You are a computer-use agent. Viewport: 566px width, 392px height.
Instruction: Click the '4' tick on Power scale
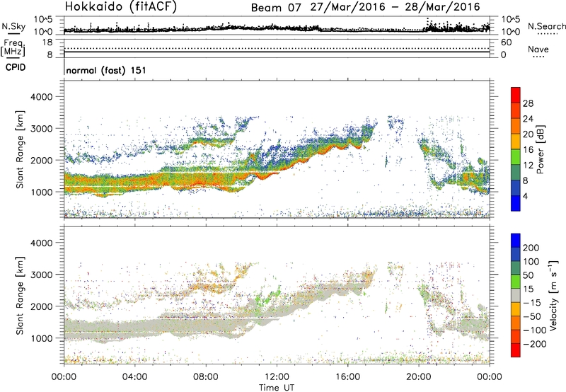point(525,196)
